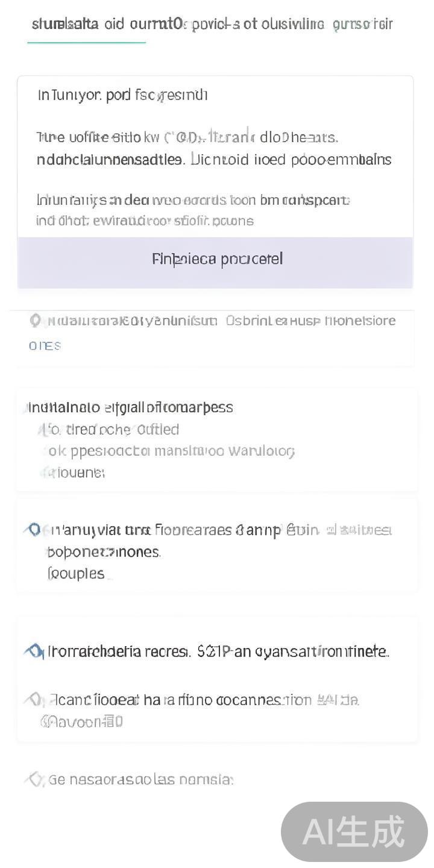Select the "Pcanc fiooeat" row text
Image resolution: width=434 pixels, height=868 pixels.
205,700
